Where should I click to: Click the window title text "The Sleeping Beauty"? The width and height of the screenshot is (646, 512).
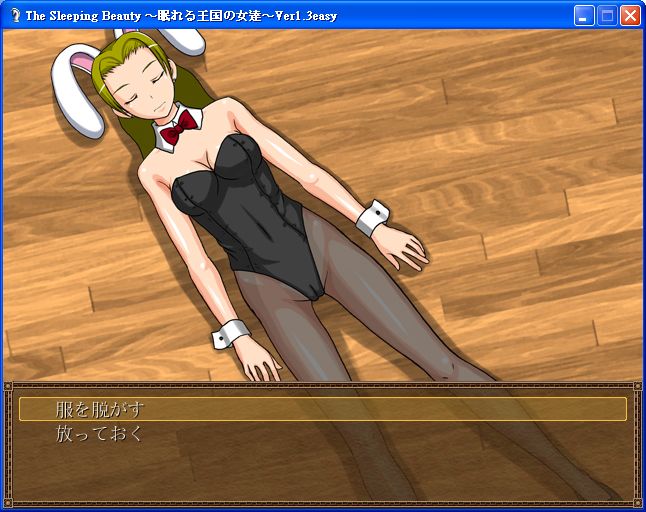coord(83,16)
